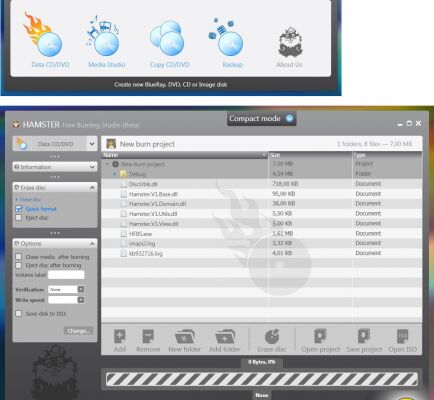Viewport: 434px width, 400px height.
Task: Open the Data CD/DVD mode dropdown
Action: click(x=92, y=144)
